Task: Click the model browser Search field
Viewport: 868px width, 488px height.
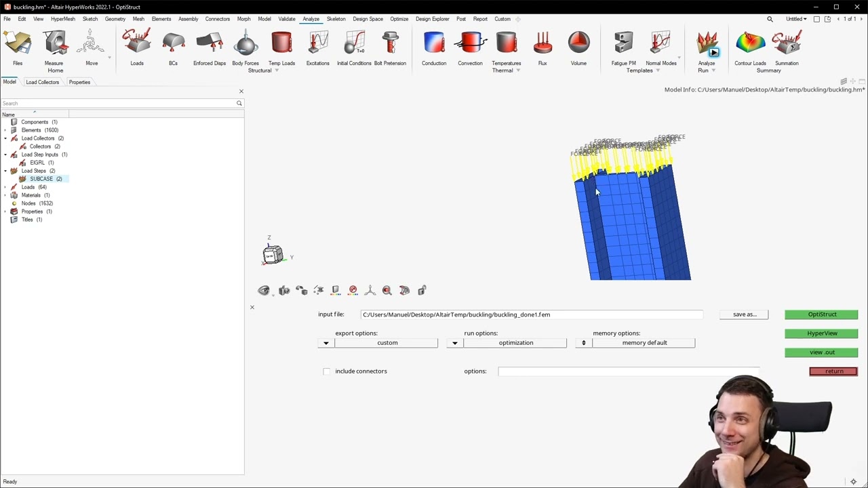Action: (117, 103)
